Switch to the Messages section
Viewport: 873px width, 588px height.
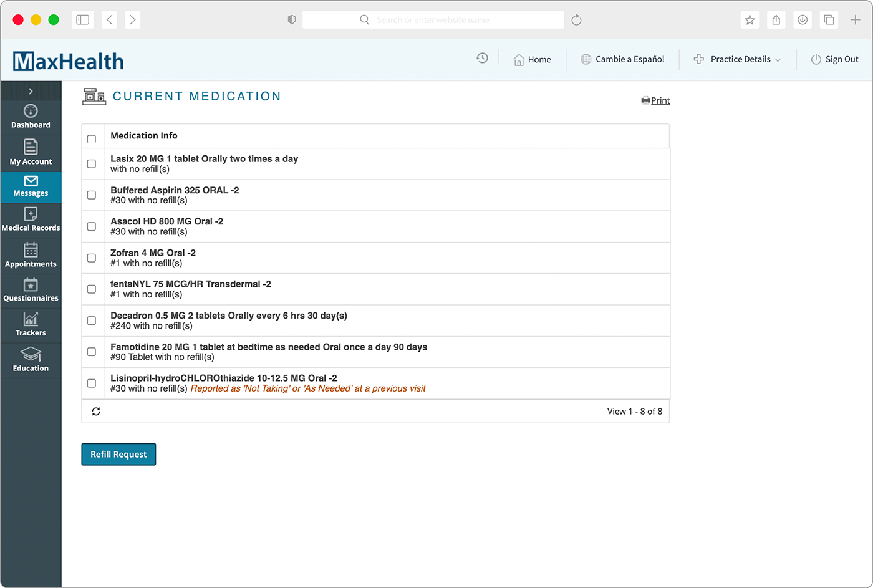coord(31,187)
